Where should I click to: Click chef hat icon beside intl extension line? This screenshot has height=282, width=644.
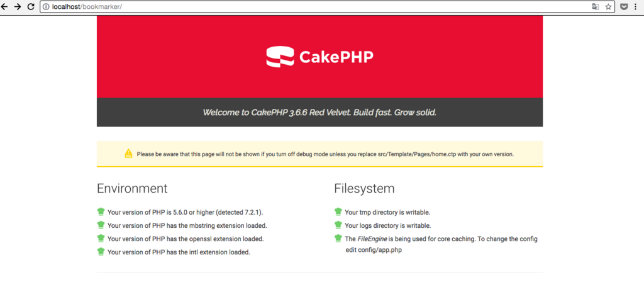(x=101, y=251)
